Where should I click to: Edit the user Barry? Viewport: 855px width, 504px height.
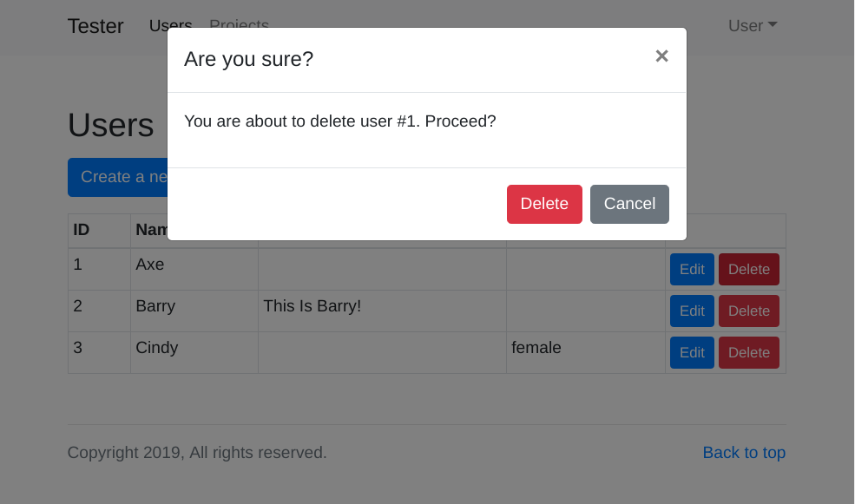pyautogui.click(x=692, y=311)
